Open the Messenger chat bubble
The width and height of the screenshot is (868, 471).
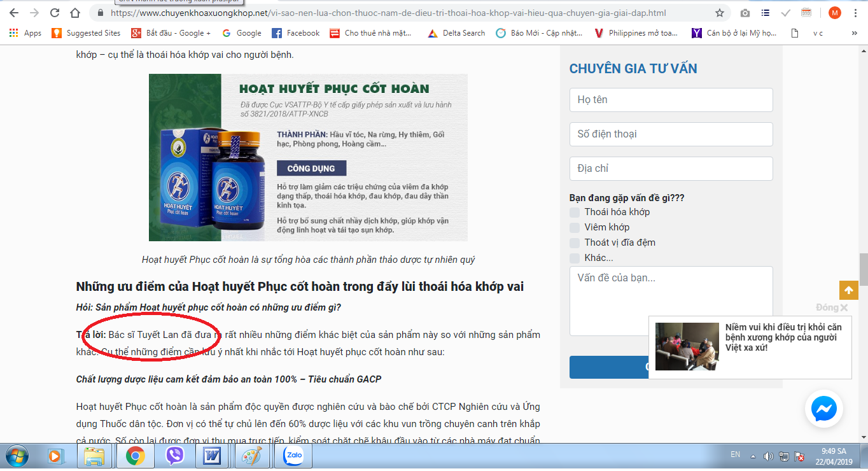824,409
